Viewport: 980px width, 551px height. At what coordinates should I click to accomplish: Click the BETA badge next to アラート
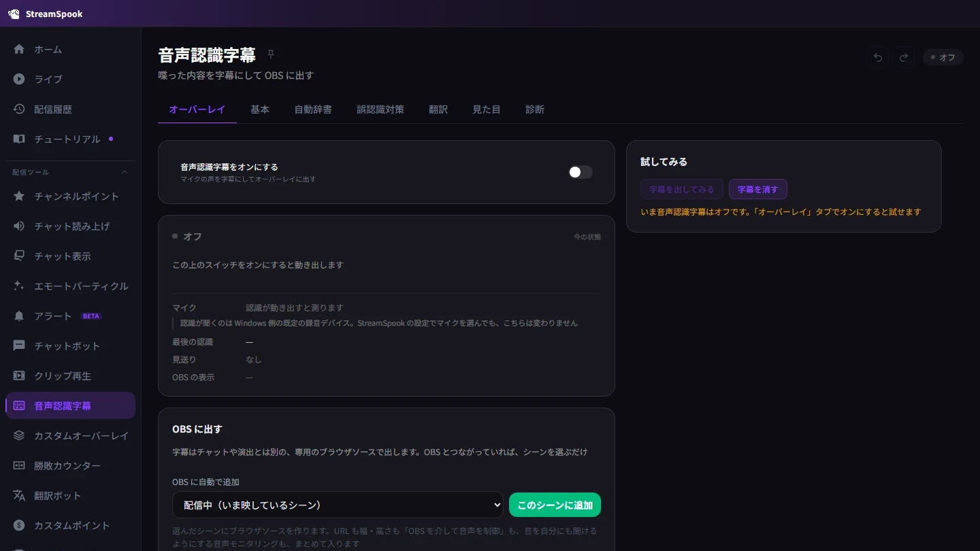[91, 316]
